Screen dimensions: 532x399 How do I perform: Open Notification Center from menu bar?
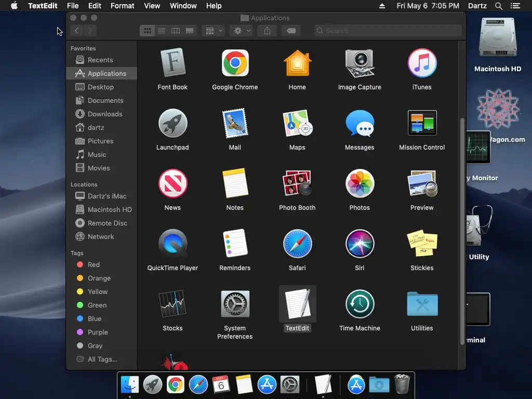(515, 6)
